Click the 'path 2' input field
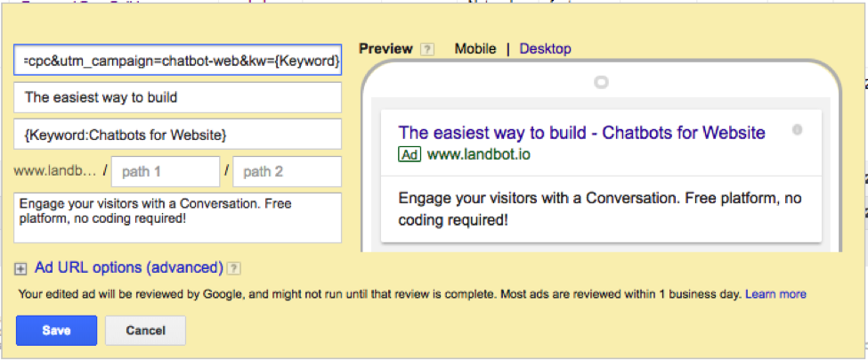Viewport: 868px width, 361px height. click(x=288, y=172)
